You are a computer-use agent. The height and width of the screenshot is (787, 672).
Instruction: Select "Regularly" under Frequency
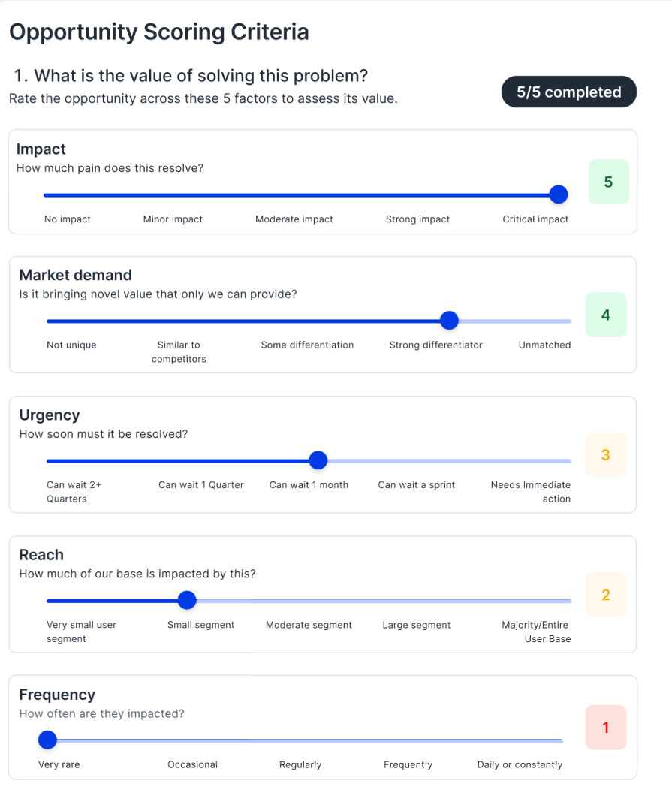tap(300, 764)
